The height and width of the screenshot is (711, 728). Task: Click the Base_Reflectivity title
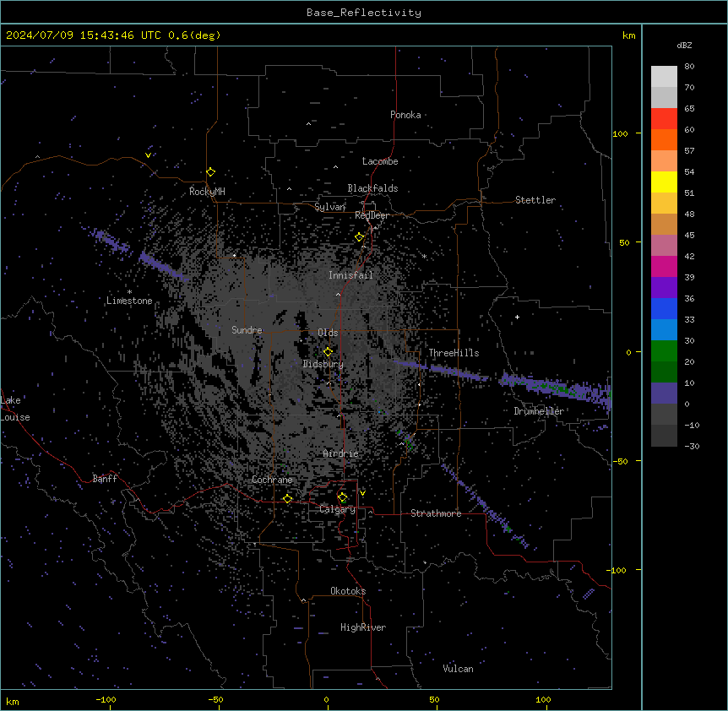coord(364,13)
